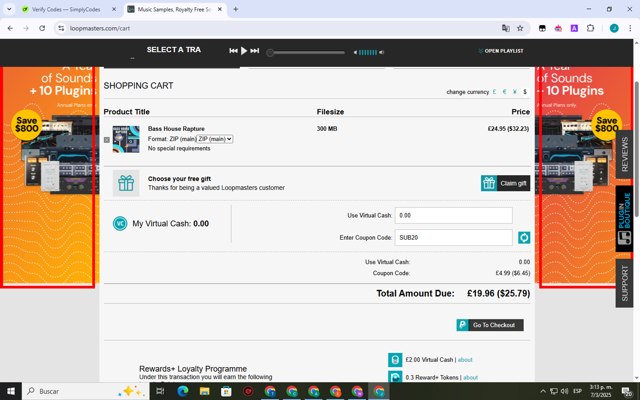Play the selected track in the player
The height and width of the screenshot is (400, 640).
(x=244, y=51)
